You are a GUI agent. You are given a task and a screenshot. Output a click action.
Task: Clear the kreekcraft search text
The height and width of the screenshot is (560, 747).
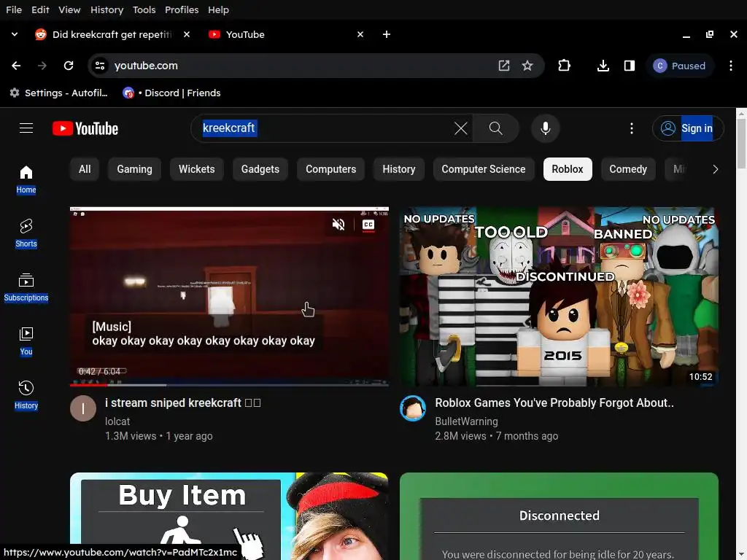461,128
